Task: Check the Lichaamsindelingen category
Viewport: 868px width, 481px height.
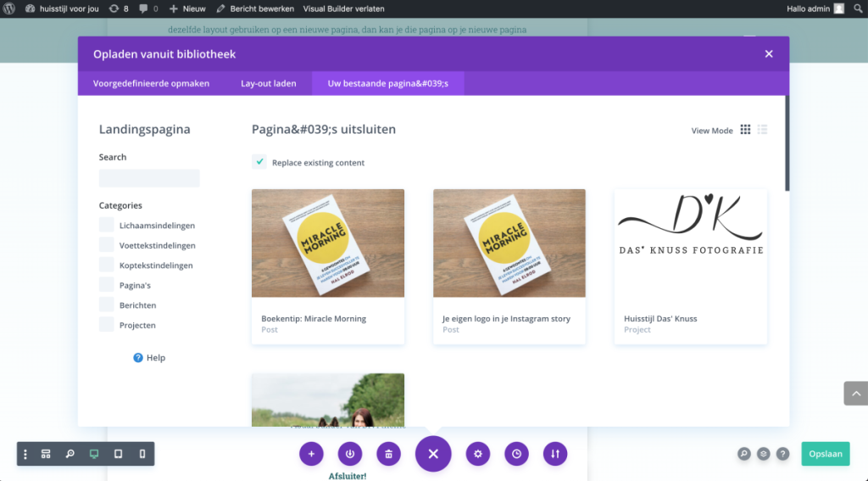Action: point(106,225)
